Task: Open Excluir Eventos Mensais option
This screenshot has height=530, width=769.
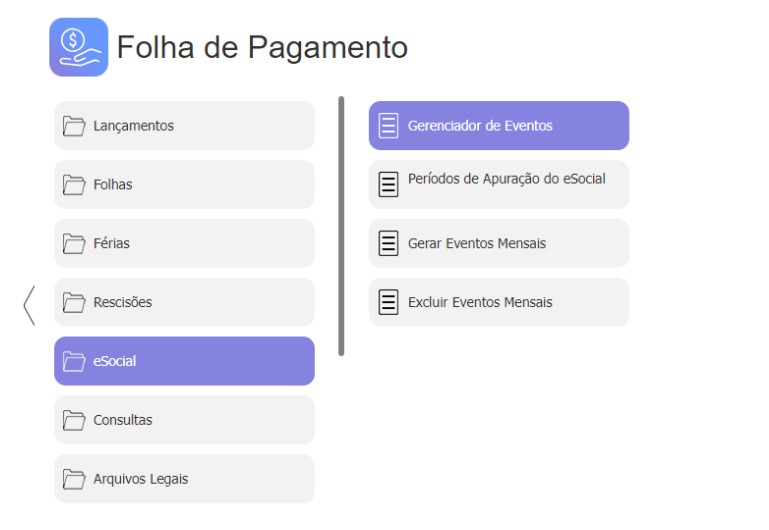Action: (x=499, y=302)
